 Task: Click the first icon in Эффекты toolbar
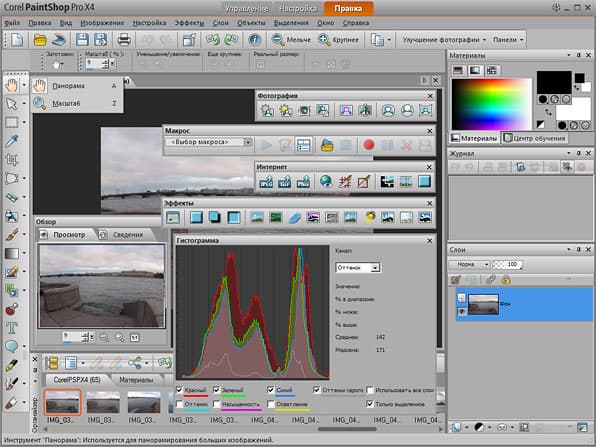(173, 217)
